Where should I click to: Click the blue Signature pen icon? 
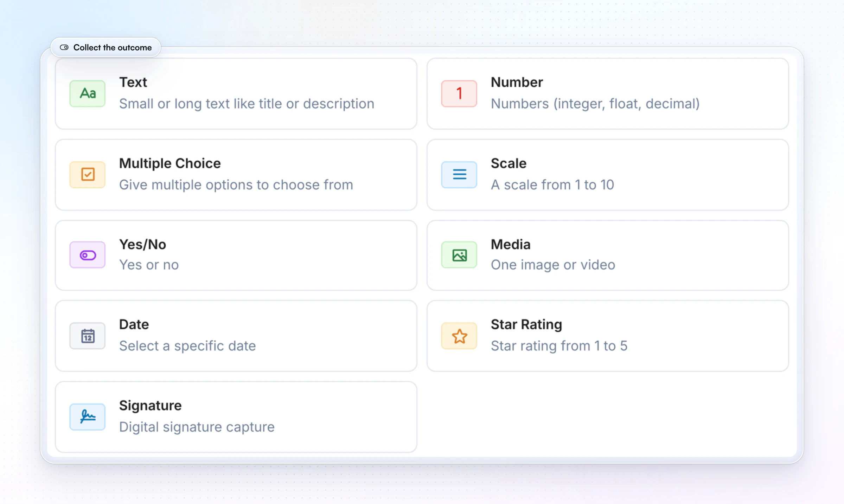(x=87, y=417)
